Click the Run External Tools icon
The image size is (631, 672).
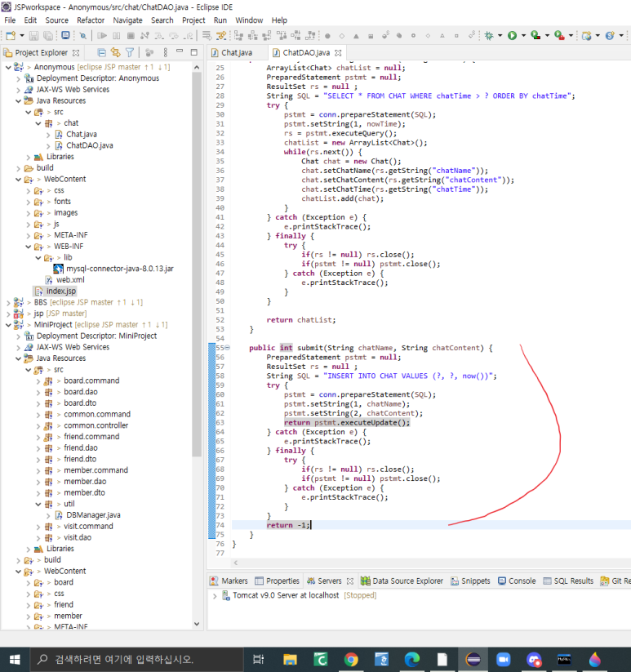559,36
